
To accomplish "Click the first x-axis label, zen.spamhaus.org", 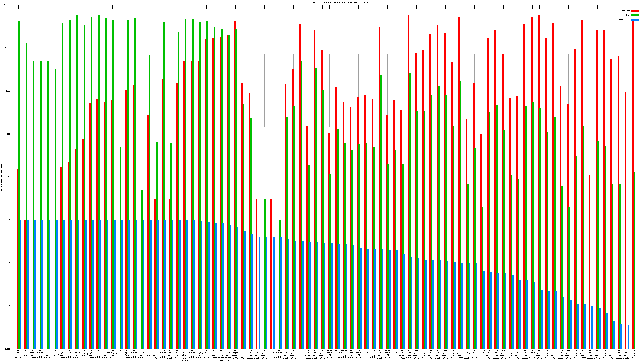I will tap(19, 354).
